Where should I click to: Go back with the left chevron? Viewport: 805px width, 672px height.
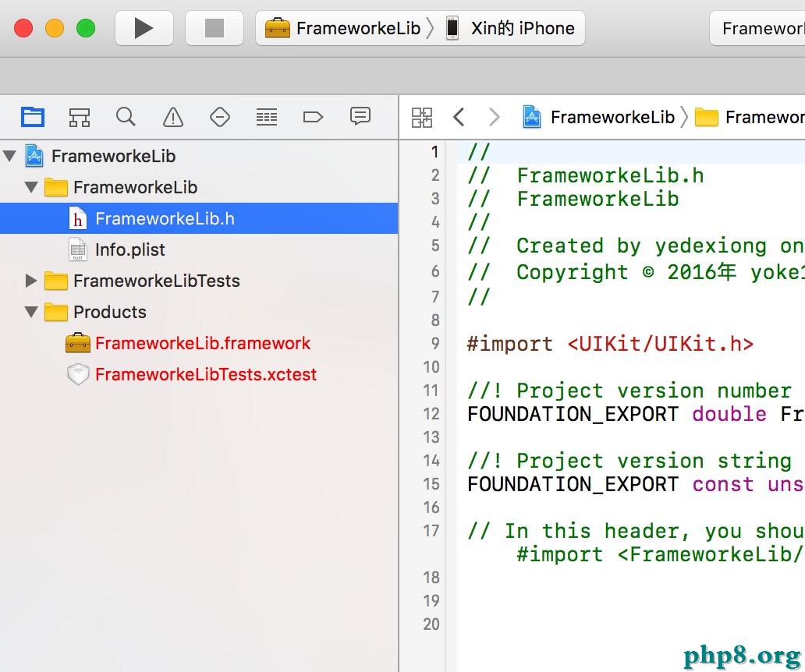coord(459,118)
